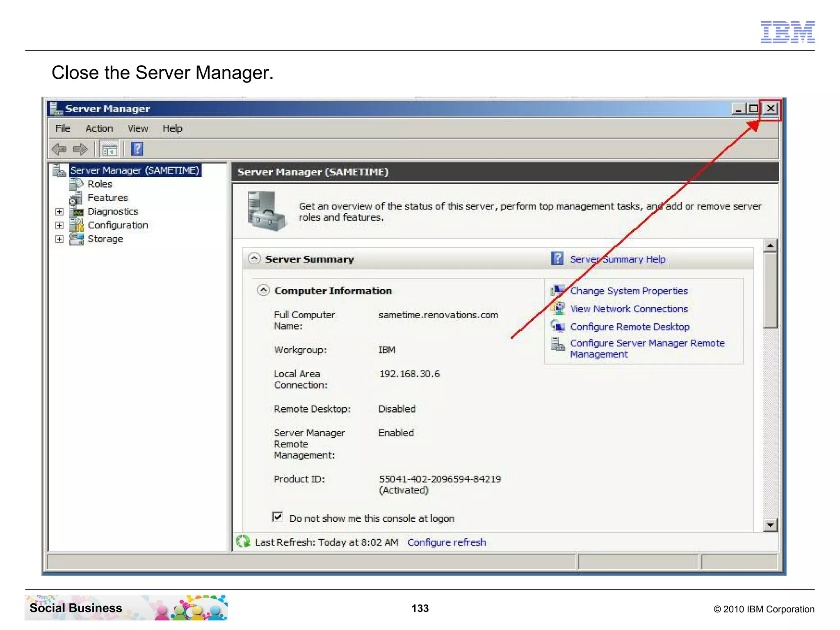Click Last Refresh: Today at 8:02 AM
This screenshot has width=840, height=630.
(326, 542)
